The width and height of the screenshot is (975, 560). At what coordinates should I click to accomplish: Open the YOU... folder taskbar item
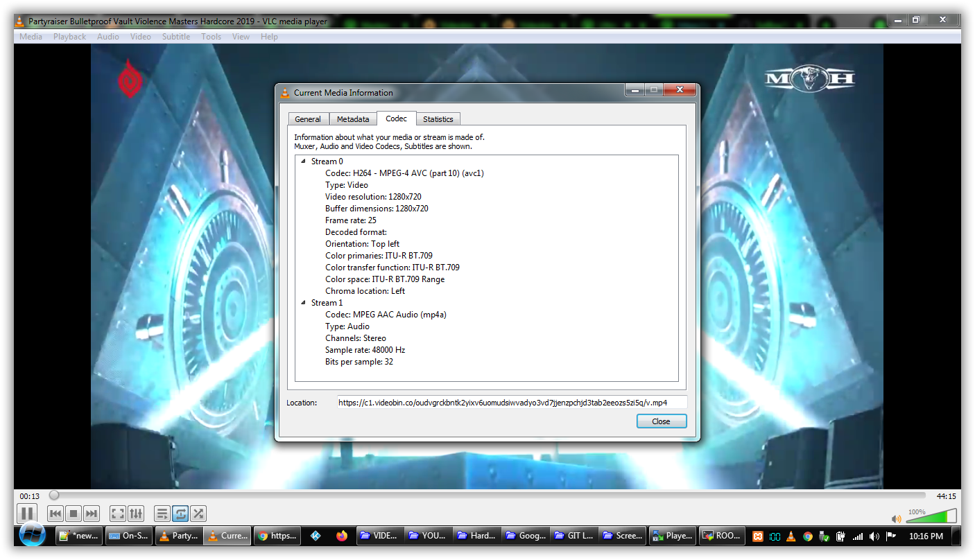click(x=429, y=536)
